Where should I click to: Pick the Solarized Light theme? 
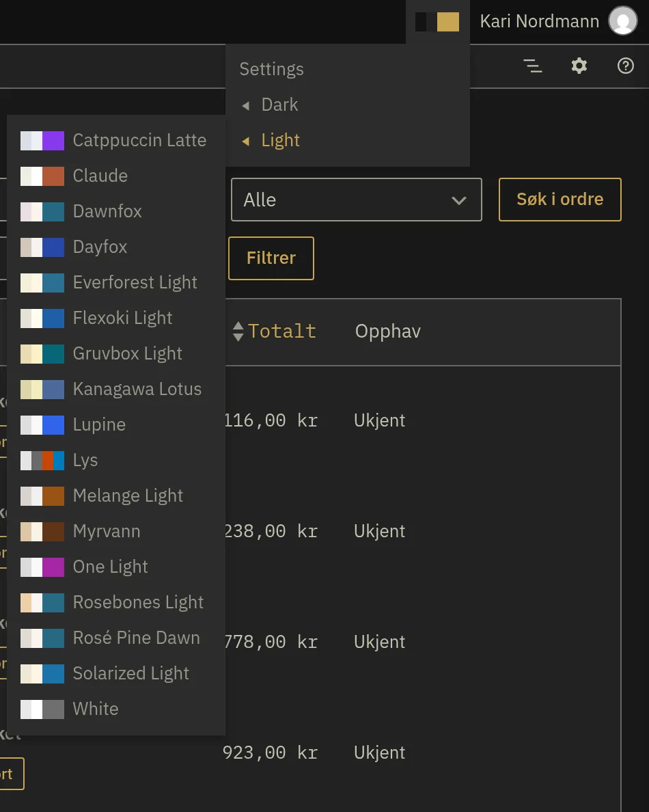116,673
